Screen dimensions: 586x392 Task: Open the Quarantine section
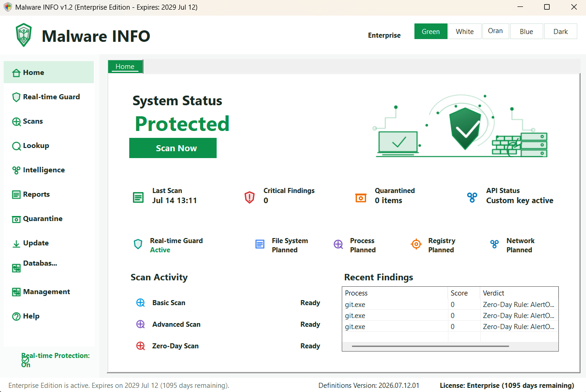49,219
